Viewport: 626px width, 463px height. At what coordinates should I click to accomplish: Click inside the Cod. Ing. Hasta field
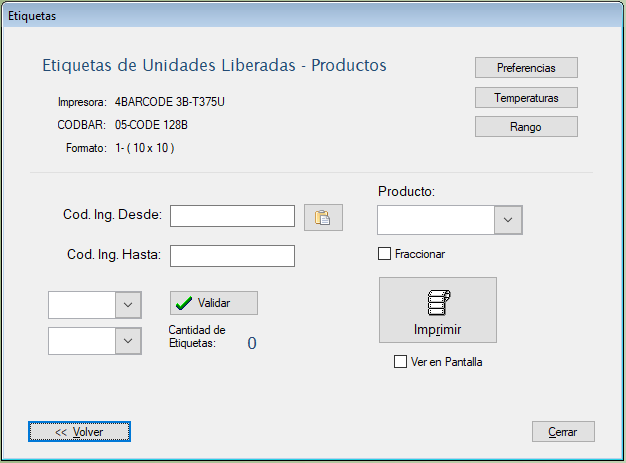[x=232, y=256]
